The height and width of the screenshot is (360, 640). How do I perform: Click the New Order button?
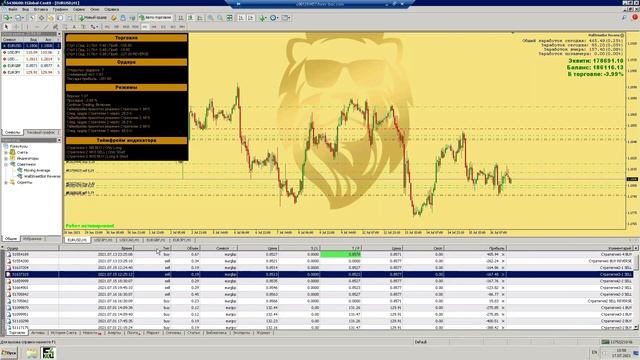93,18
